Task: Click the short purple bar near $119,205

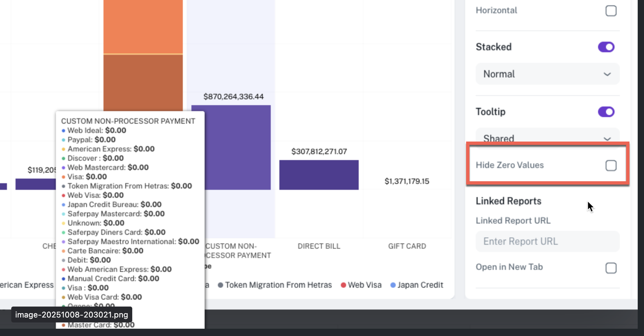Action: [35, 184]
